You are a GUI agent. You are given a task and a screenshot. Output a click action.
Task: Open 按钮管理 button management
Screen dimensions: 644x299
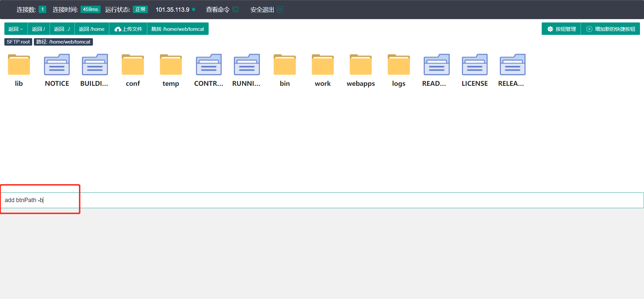561,29
